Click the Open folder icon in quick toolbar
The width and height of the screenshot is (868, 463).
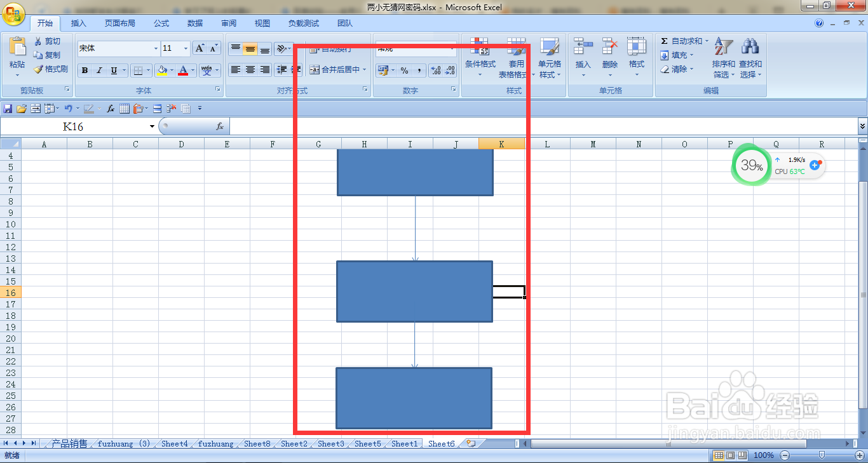22,109
